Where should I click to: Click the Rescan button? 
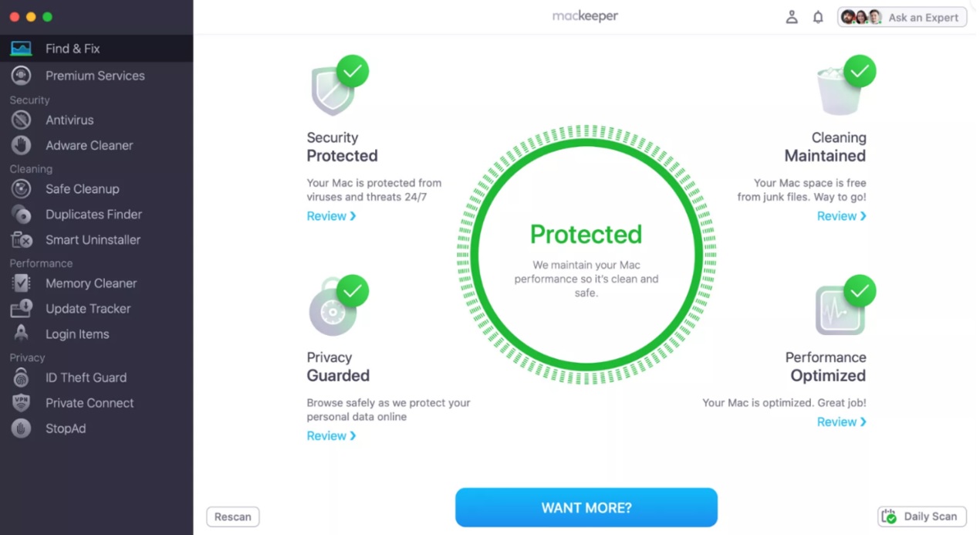point(232,517)
